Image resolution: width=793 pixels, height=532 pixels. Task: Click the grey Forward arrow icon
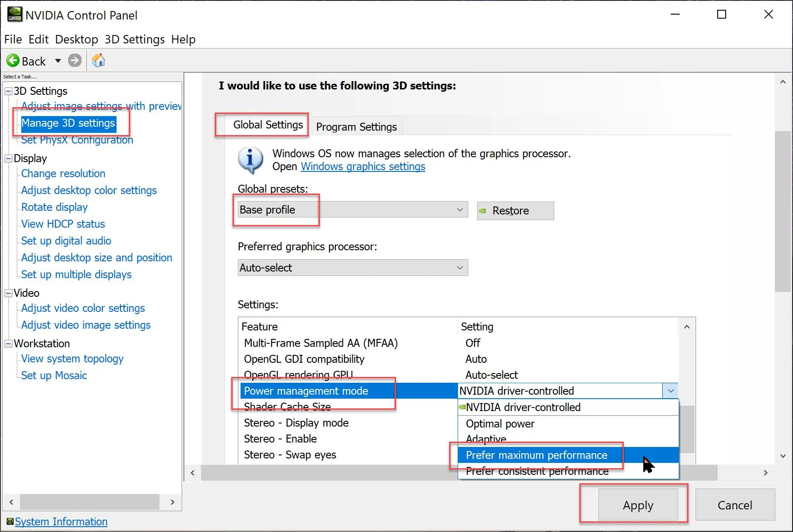pos(75,60)
